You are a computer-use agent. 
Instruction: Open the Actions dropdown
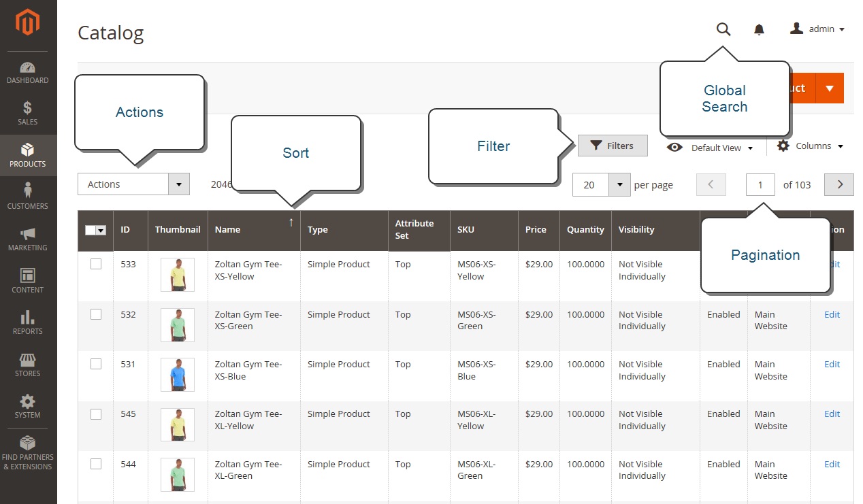(133, 184)
